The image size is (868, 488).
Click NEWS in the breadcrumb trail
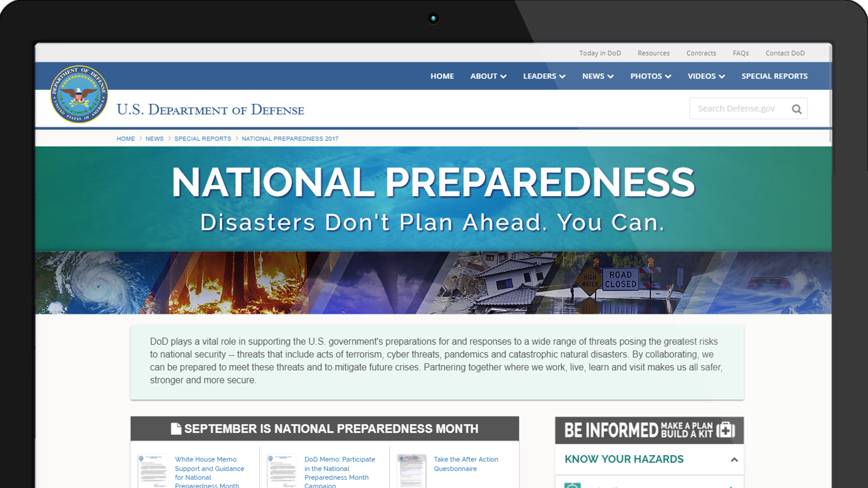pos(154,139)
